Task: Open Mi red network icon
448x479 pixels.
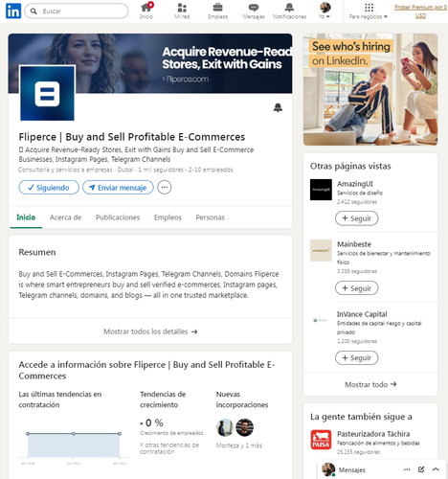Action: click(x=182, y=11)
